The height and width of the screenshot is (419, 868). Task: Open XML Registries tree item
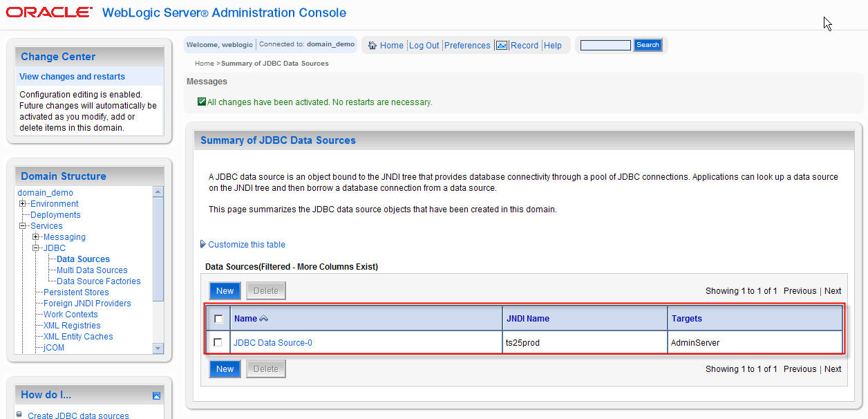(x=72, y=326)
